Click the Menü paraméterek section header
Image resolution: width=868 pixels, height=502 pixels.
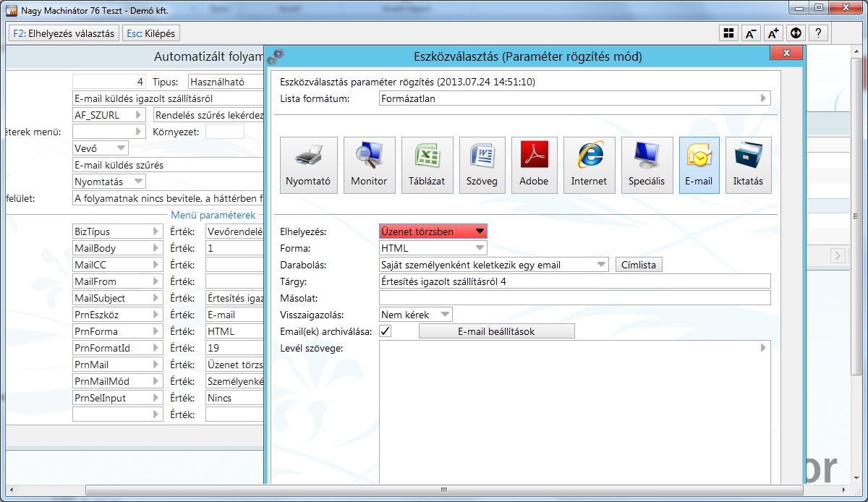pyautogui.click(x=213, y=215)
